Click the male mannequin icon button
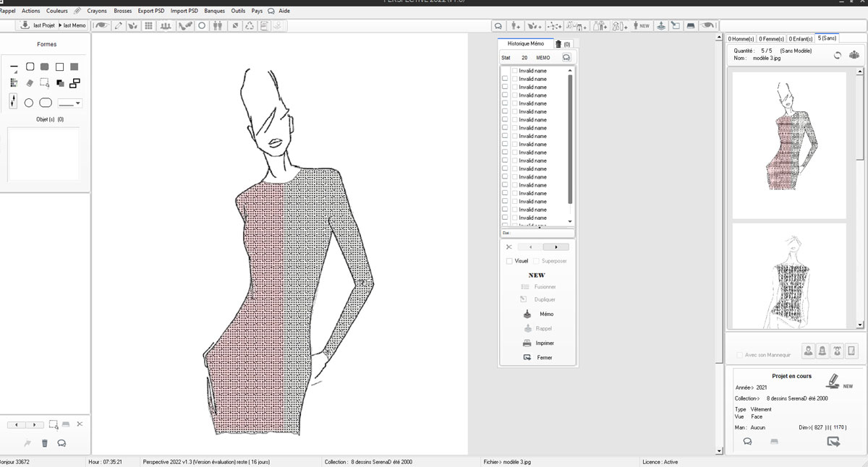This screenshot has width=868, height=467. (807, 351)
